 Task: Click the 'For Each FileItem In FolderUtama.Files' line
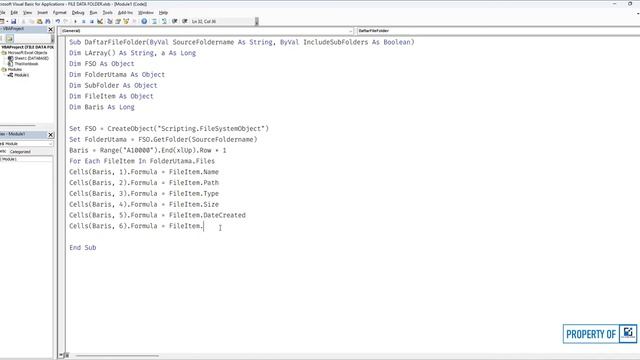pos(142,161)
